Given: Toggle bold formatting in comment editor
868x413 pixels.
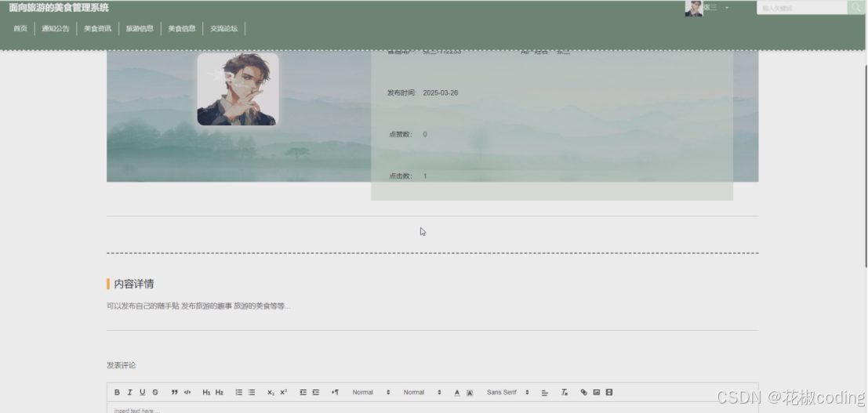Looking at the screenshot, I should click(x=117, y=392).
